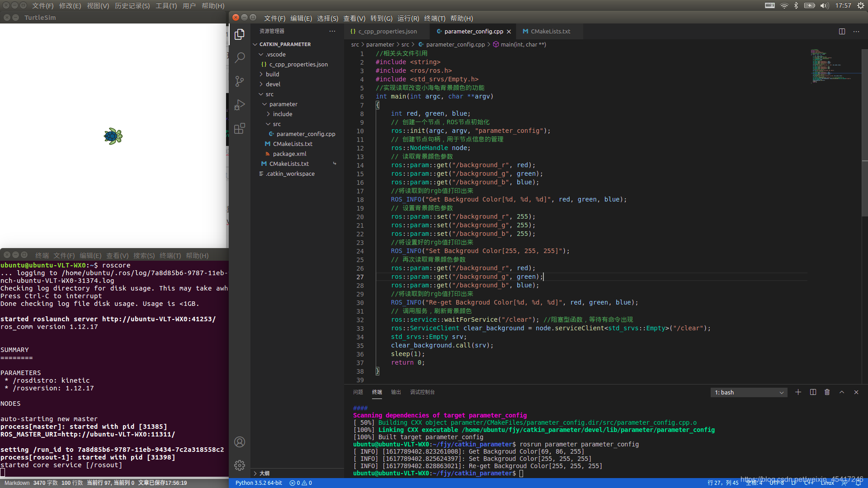Open the Bluetooth indicator in top bar
The width and height of the screenshot is (868, 488).
(796, 5)
